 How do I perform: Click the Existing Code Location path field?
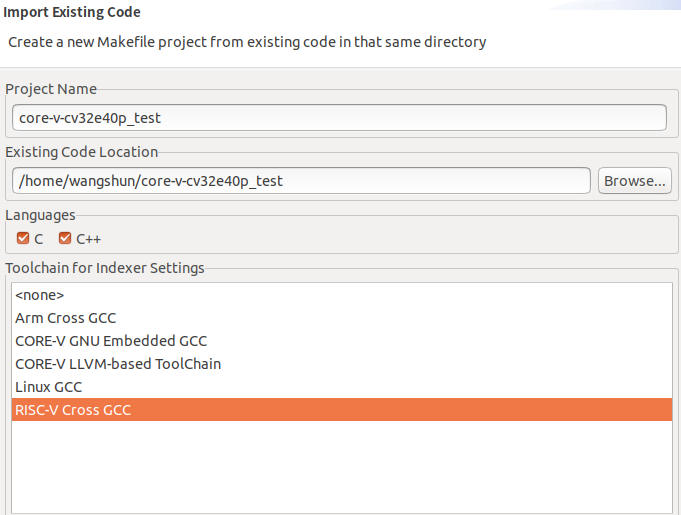pos(301,181)
